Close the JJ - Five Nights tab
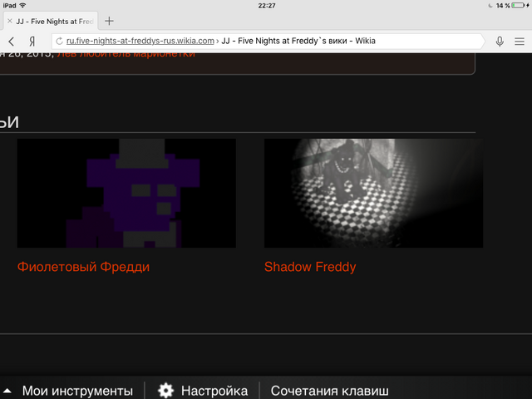Viewport: 532px width, 399px height. [10, 21]
